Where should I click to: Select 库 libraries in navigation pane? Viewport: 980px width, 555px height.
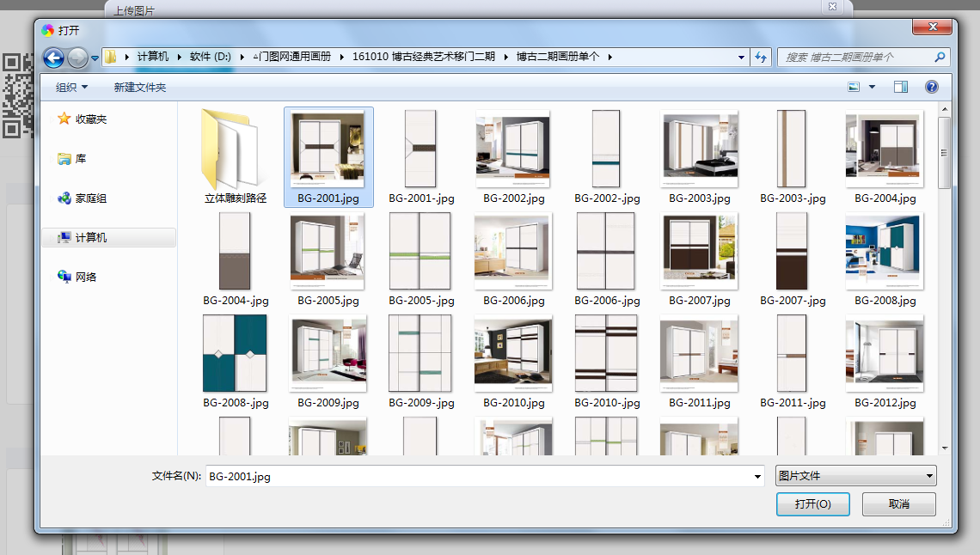pyautogui.click(x=80, y=159)
